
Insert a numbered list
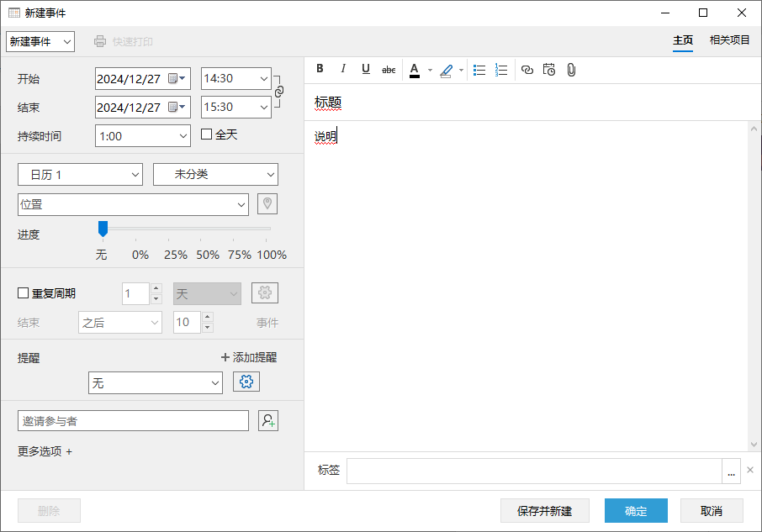coord(502,70)
